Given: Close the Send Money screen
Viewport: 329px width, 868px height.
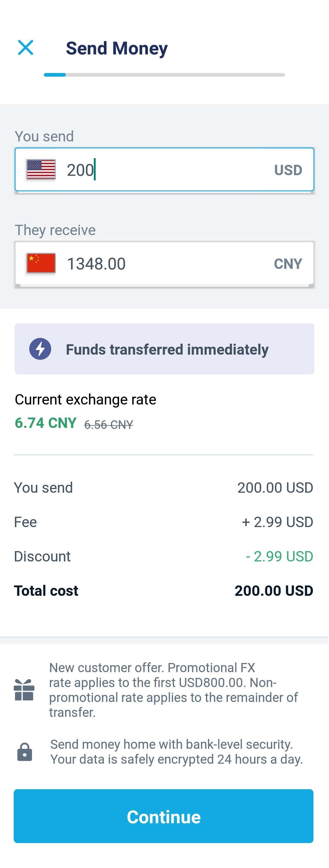Looking at the screenshot, I should click(26, 47).
